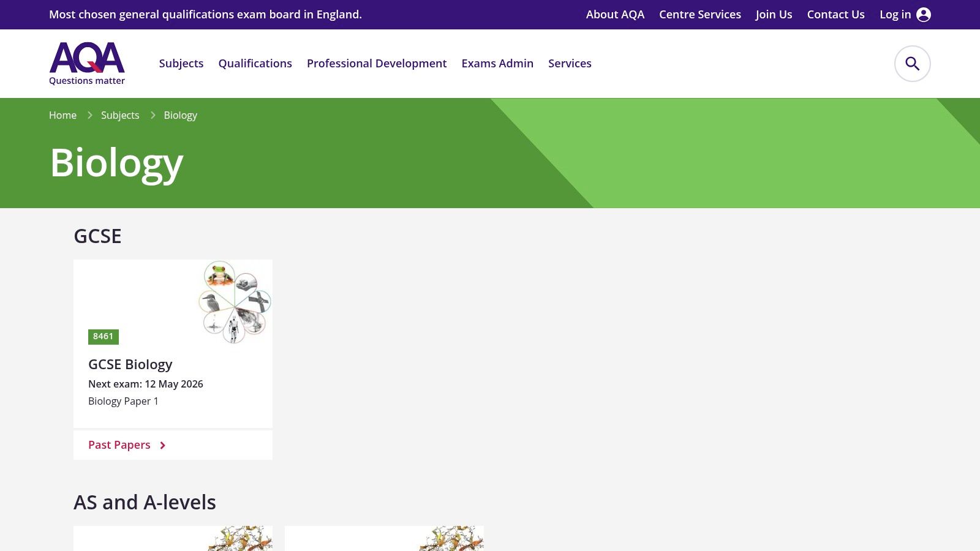This screenshot has width=980, height=551.
Task: Open the first AS and A-levels card
Action: point(173,539)
